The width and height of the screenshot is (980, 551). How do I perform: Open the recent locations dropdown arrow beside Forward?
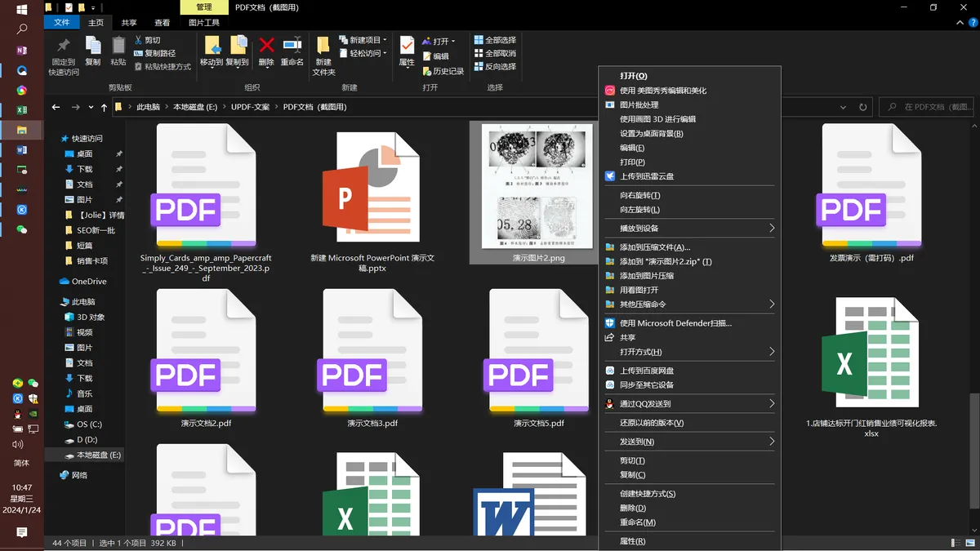click(91, 107)
